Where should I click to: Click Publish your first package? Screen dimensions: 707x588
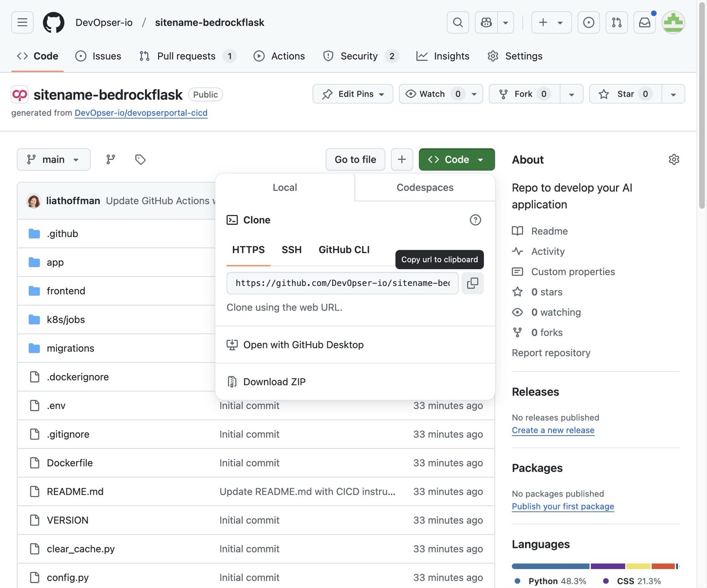click(563, 506)
